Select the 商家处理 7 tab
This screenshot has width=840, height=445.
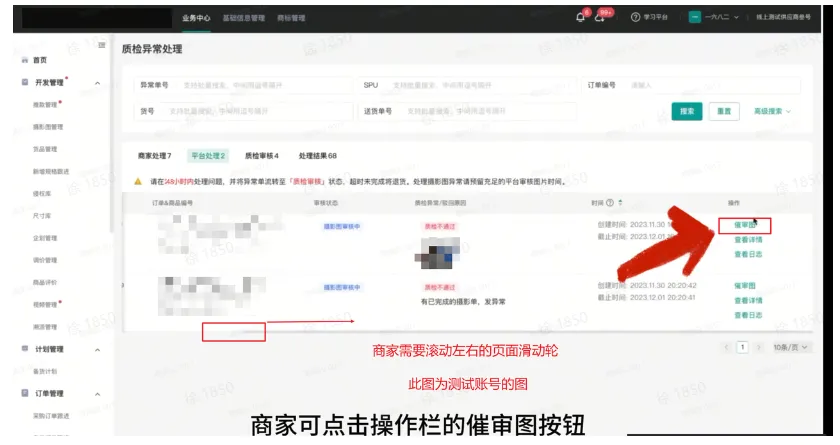[x=154, y=156]
